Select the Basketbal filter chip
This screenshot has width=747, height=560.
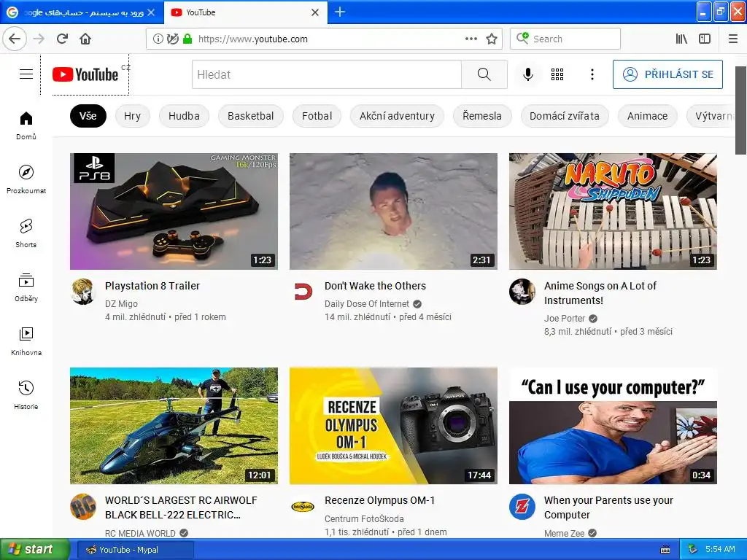(x=251, y=116)
